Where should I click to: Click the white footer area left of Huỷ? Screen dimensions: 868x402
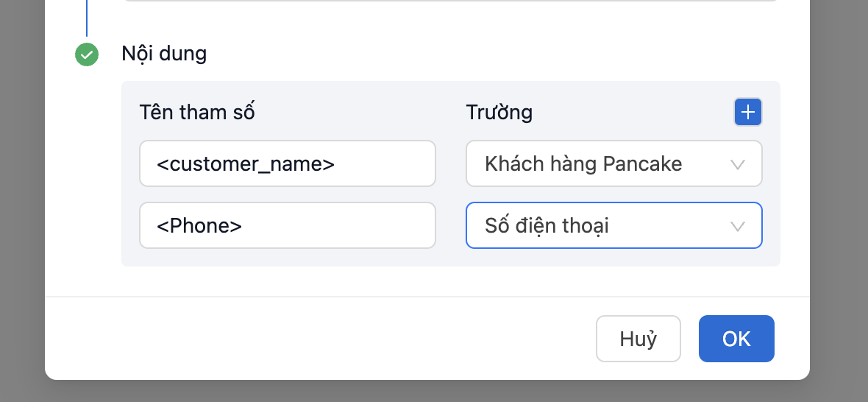pyautogui.click(x=316, y=339)
